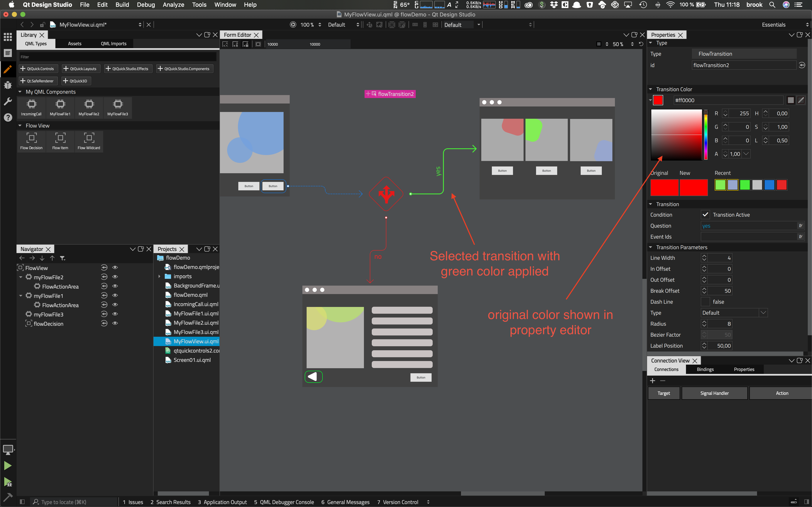Uncheck the Transition Active checkbox
This screenshot has height=507, width=812.
click(x=705, y=215)
